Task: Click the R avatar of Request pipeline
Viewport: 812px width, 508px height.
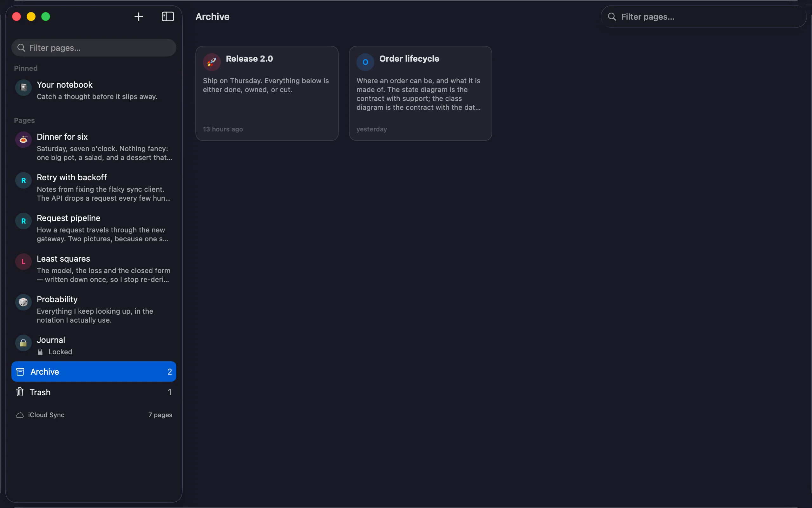Action: [x=23, y=221]
